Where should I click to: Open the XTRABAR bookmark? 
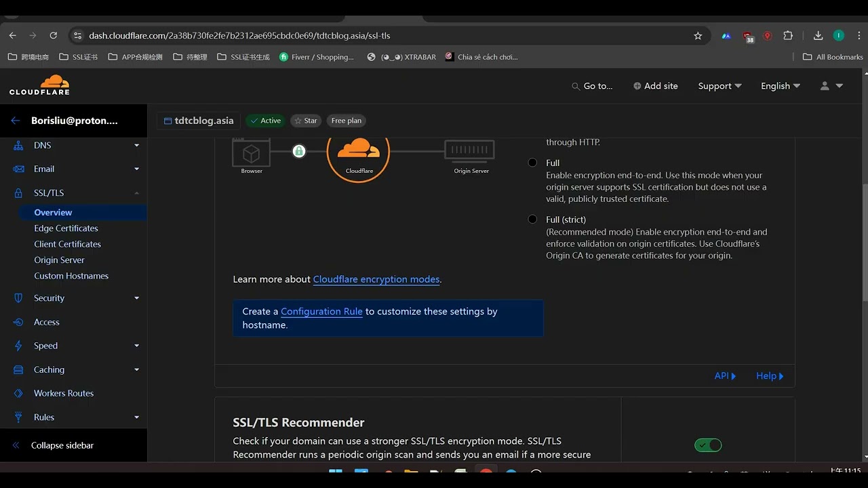click(x=401, y=57)
